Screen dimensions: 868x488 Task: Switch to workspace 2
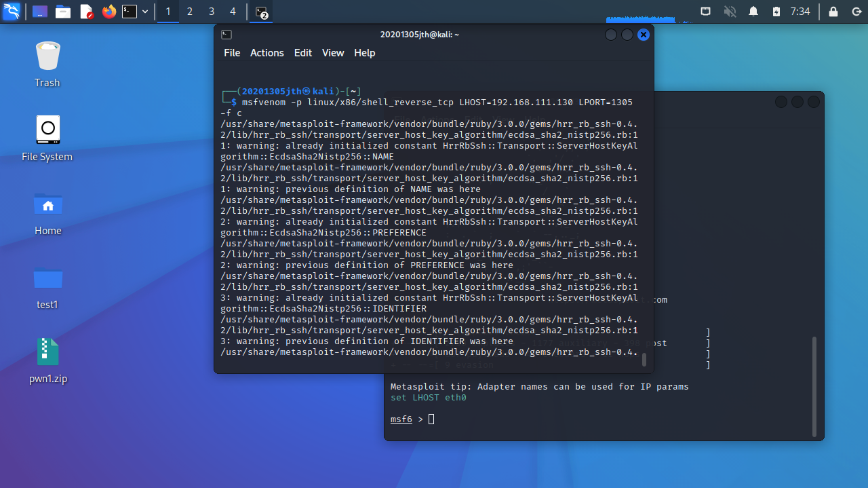(189, 12)
